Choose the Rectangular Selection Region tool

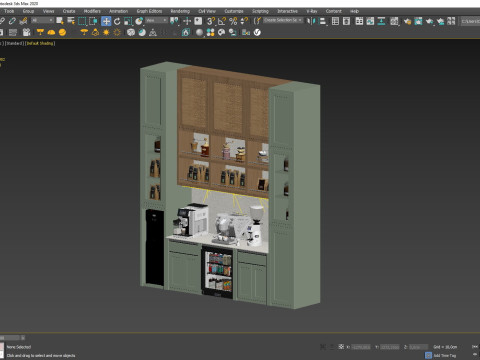click(x=82, y=21)
